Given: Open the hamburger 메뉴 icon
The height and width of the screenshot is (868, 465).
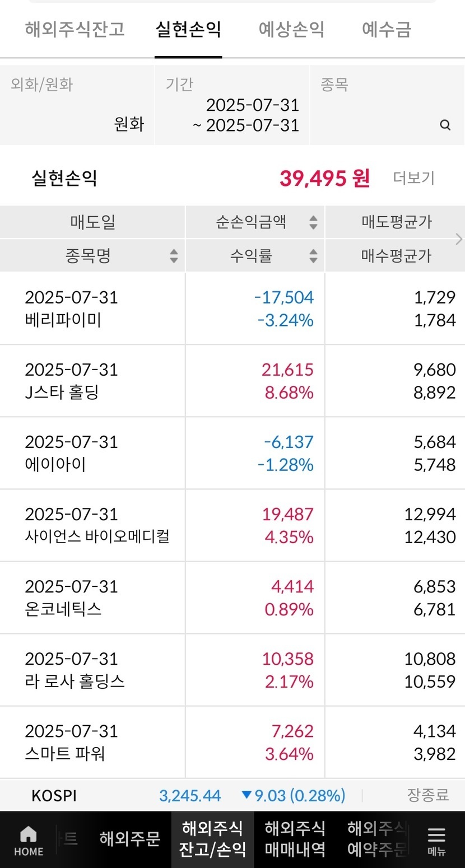Looking at the screenshot, I should coord(436,841).
